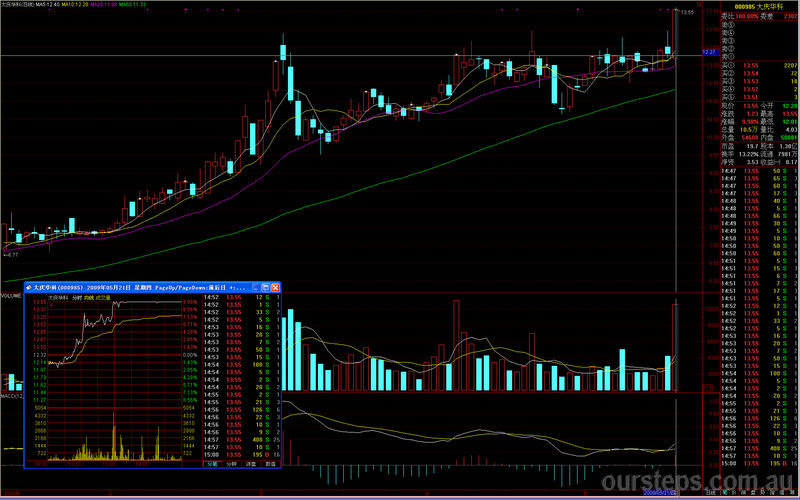Image resolution: width=800 pixels, height=500 pixels.
Task: Click the 市盈 19.7 value
Action: (x=753, y=146)
